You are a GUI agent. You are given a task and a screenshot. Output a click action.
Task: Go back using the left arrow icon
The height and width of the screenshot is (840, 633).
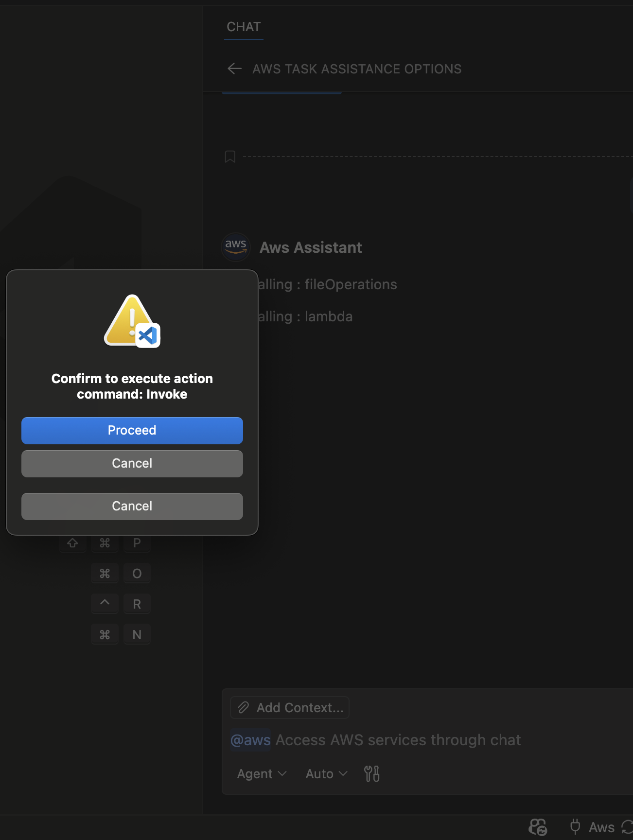235,69
